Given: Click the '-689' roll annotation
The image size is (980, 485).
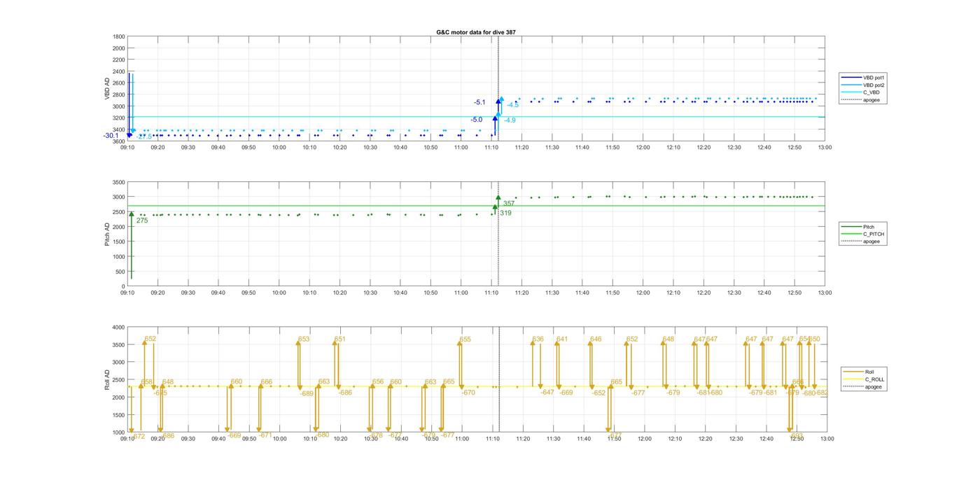Looking at the screenshot, I should coord(307,393).
